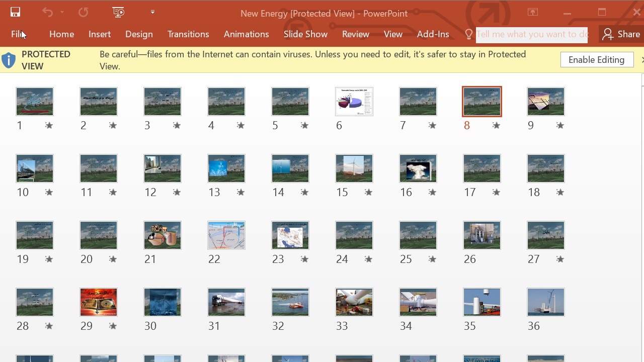Image resolution: width=644 pixels, height=362 pixels.
Task: Select slide 36 crane thumbnail
Action: point(546,302)
